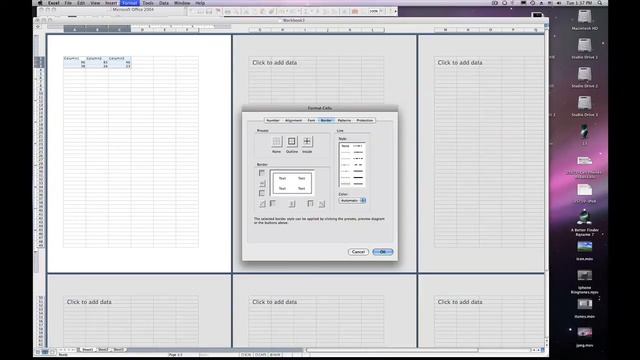640x360 pixels.
Task: Toggle the diagonal up border button
Action: coord(262,204)
